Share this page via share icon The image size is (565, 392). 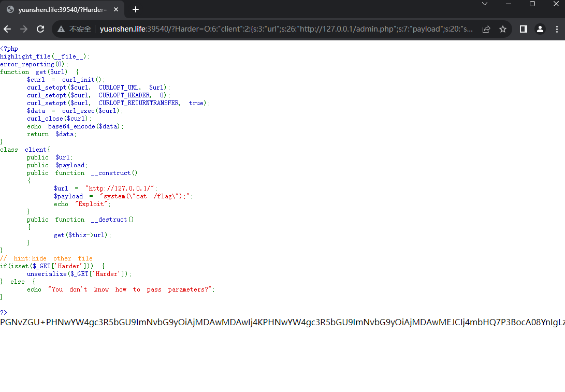click(x=486, y=29)
